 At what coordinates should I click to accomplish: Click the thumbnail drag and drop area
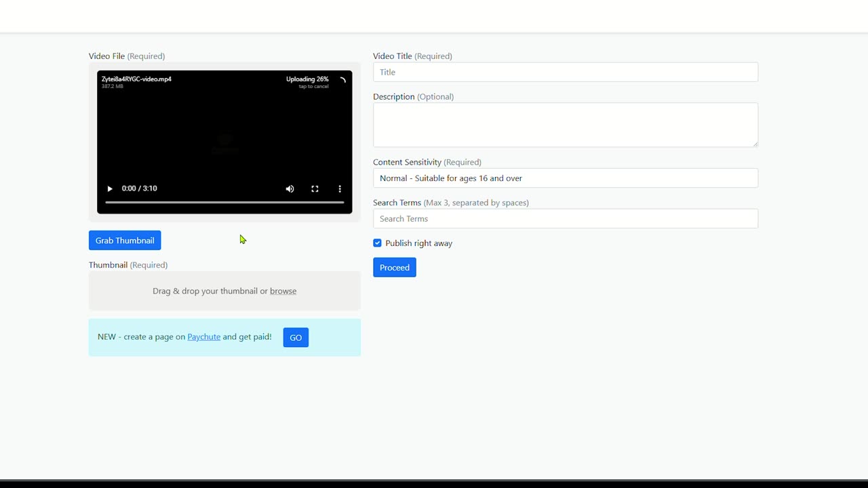224,291
